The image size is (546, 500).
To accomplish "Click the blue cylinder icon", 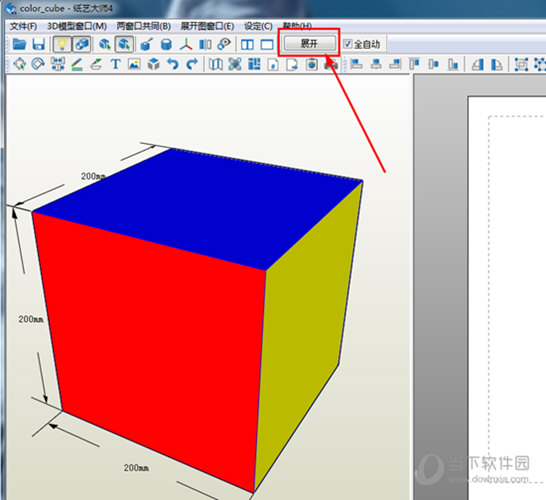I will pyautogui.click(x=166, y=44).
